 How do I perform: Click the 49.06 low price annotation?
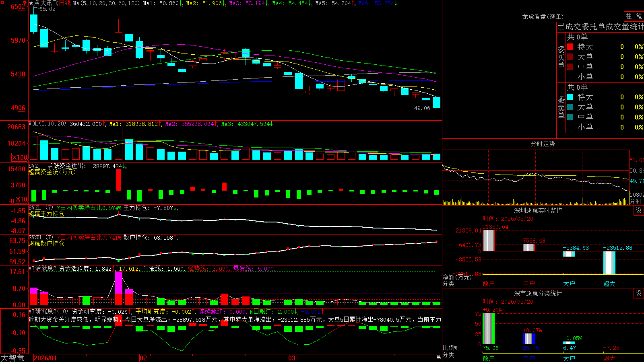[422, 108]
